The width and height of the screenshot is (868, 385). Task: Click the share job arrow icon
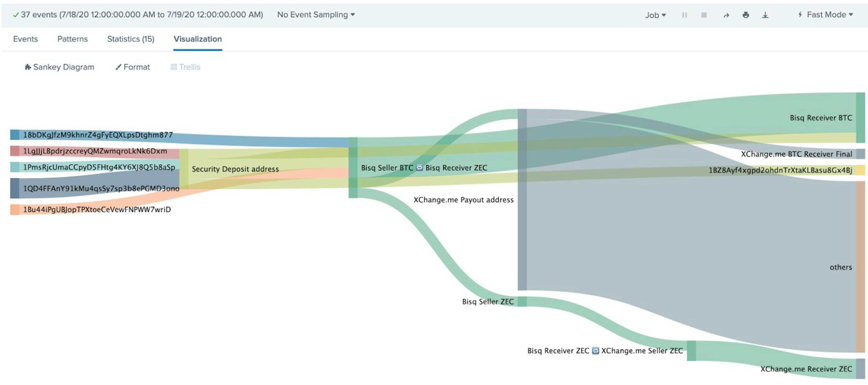726,15
